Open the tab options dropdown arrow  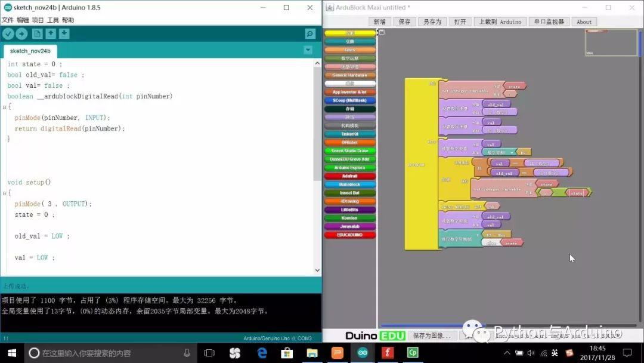[x=308, y=50]
